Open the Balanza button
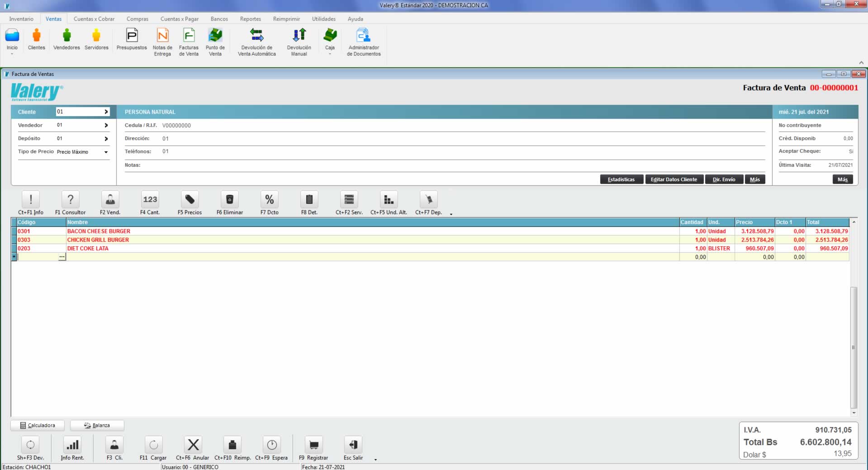 97,425
